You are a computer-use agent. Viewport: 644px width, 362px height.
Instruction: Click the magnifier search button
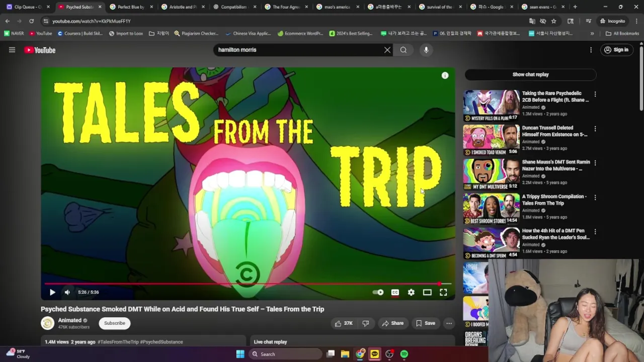pos(404,50)
